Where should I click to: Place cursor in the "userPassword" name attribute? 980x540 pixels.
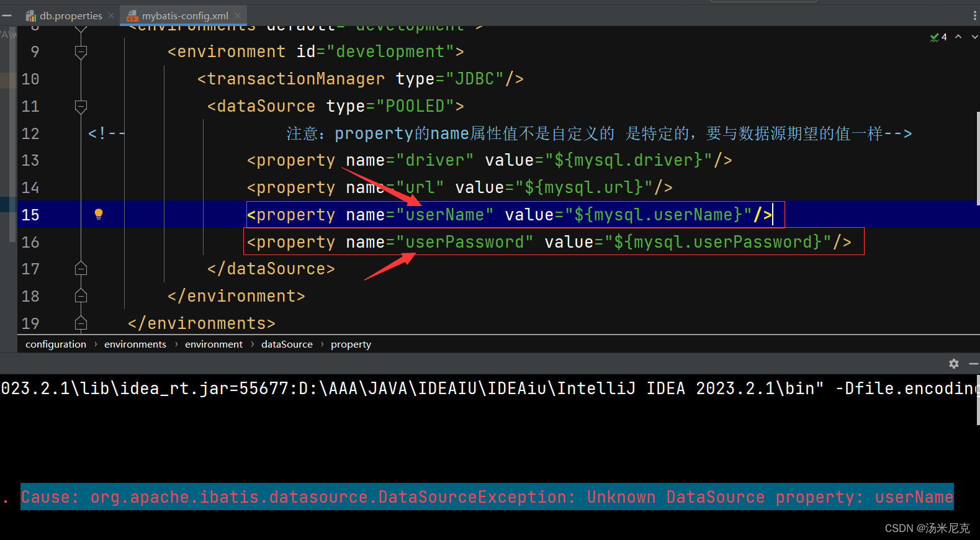464,242
